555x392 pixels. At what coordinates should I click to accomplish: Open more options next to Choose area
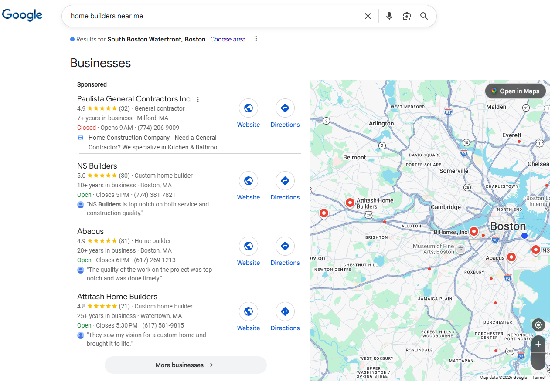point(256,39)
